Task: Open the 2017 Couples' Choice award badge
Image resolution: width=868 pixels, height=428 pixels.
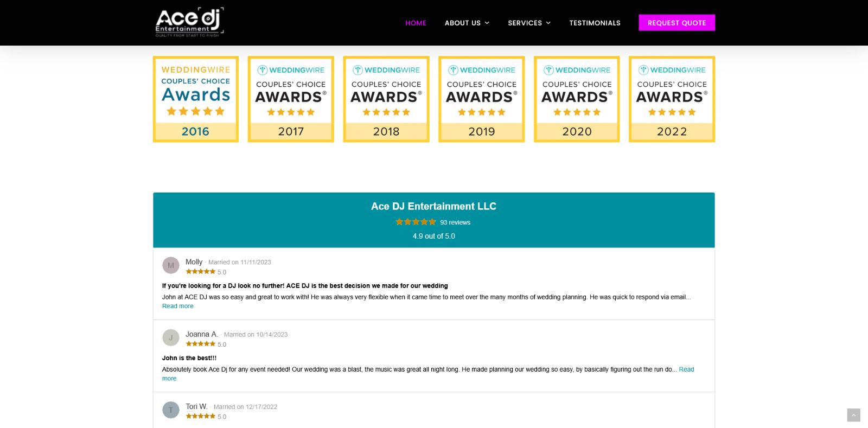Action: (x=291, y=99)
